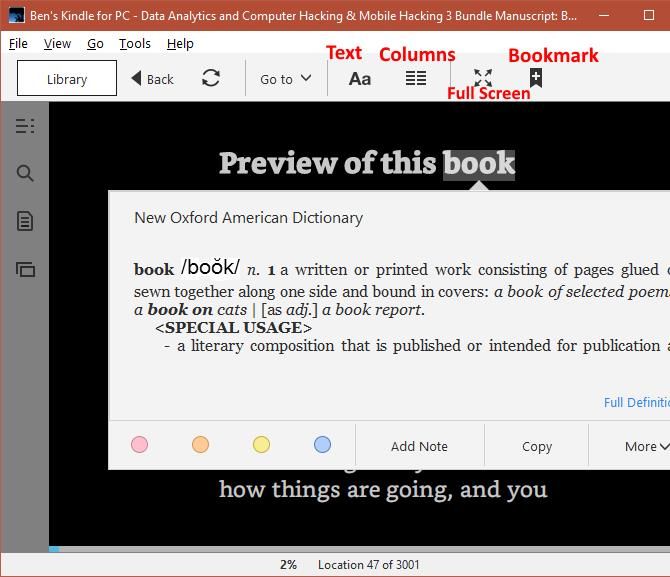Screen dimensions: 670x577
Task: Open the Full Definition link
Action: [636, 402]
